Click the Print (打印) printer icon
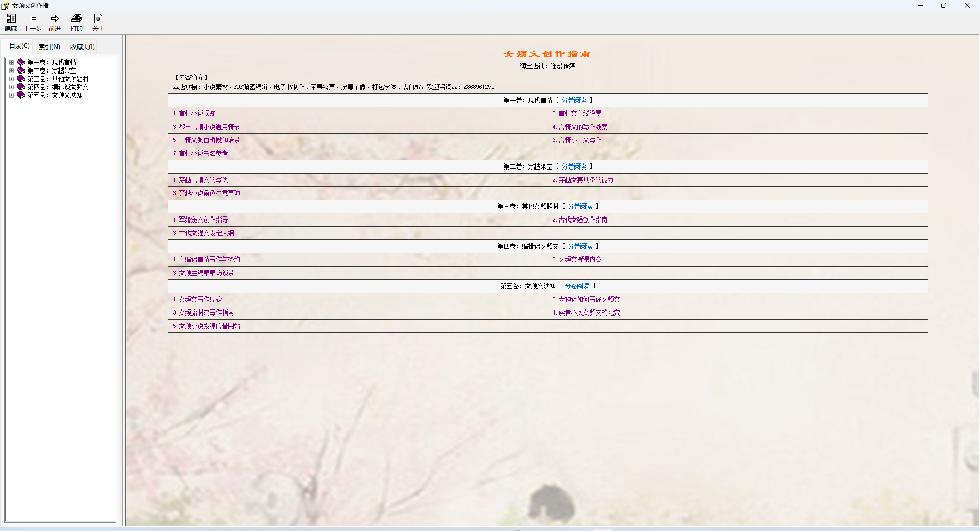The image size is (980, 531). click(x=77, y=19)
